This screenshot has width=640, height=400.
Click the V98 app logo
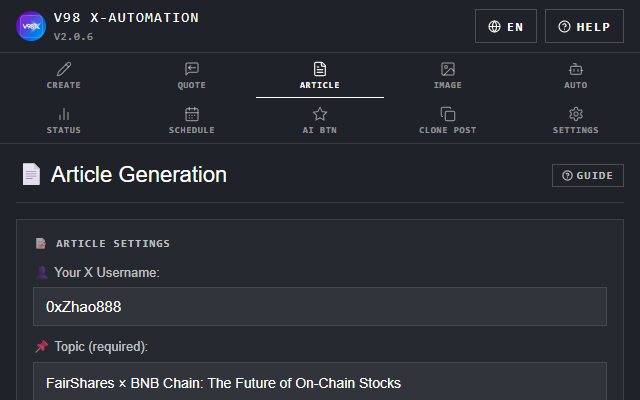(x=31, y=26)
